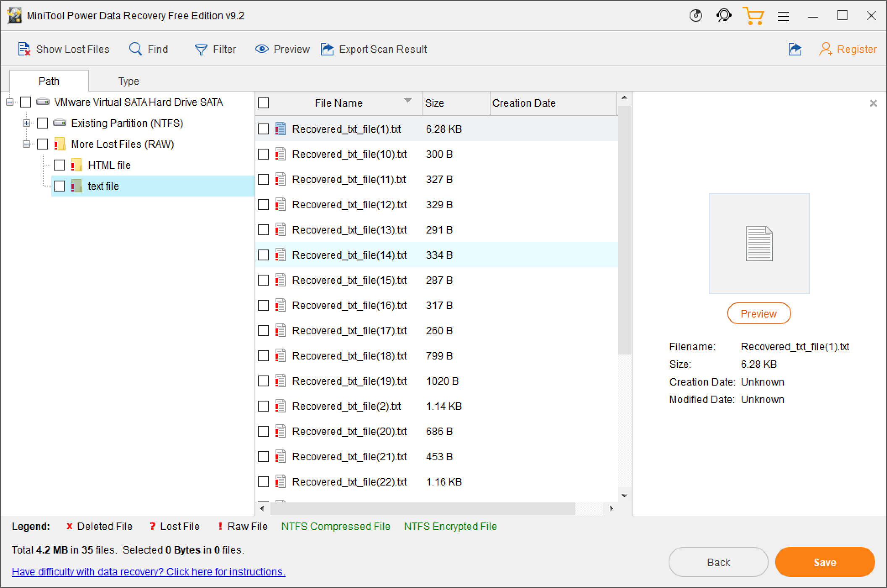Click the vertical scrollbar down arrow
This screenshot has width=887, height=588.
pos(624,496)
